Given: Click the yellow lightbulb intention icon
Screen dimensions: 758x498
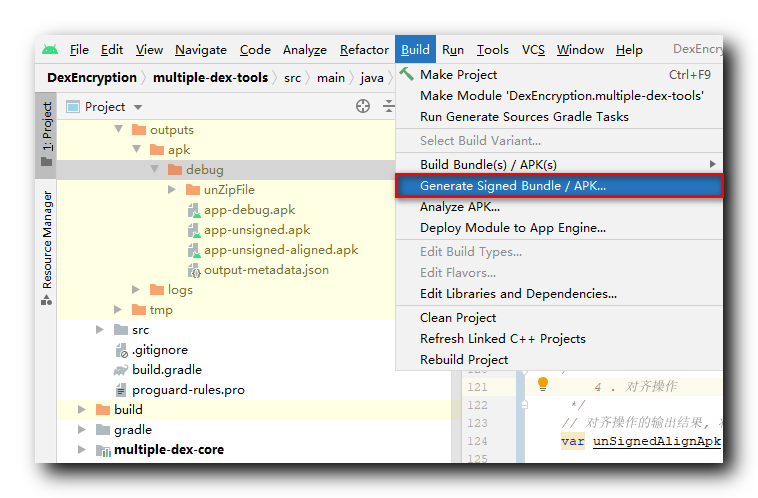Looking at the screenshot, I should [543, 384].
